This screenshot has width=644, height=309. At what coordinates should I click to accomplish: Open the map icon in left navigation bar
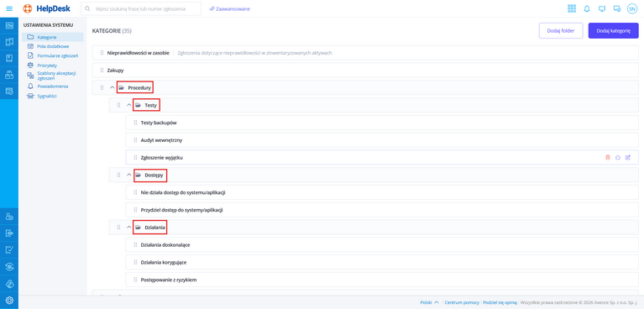tap(9, 42)
